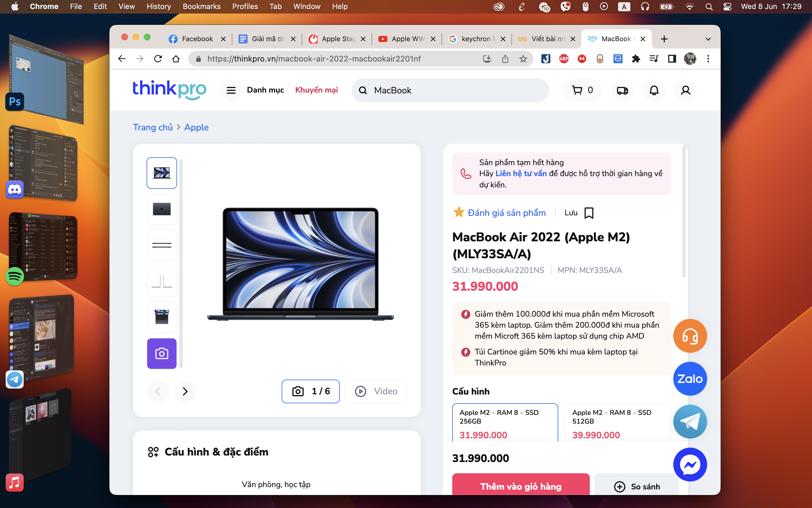Go back with Chrome back arrow

pos(122,59)
